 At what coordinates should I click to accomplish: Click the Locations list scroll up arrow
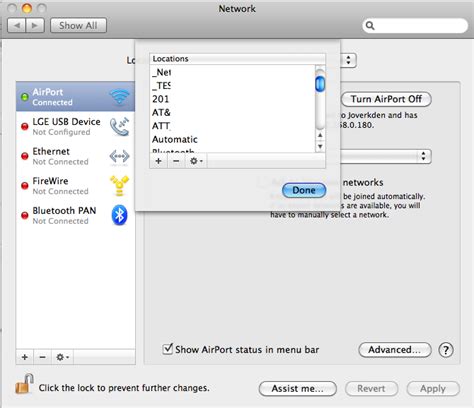pos(320,135)
